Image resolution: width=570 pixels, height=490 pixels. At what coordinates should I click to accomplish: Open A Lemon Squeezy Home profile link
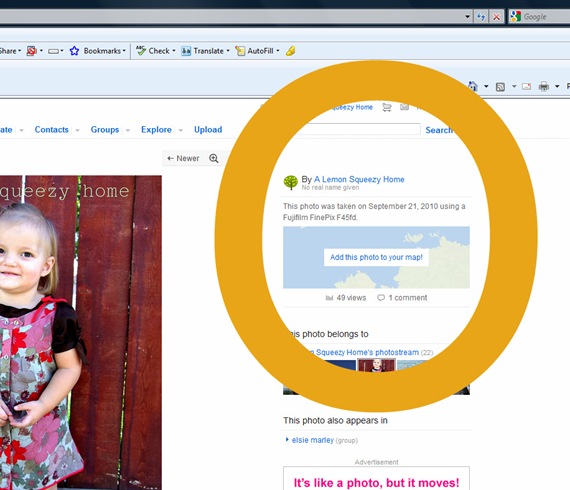pyautogui.click(x=359, y=179)
